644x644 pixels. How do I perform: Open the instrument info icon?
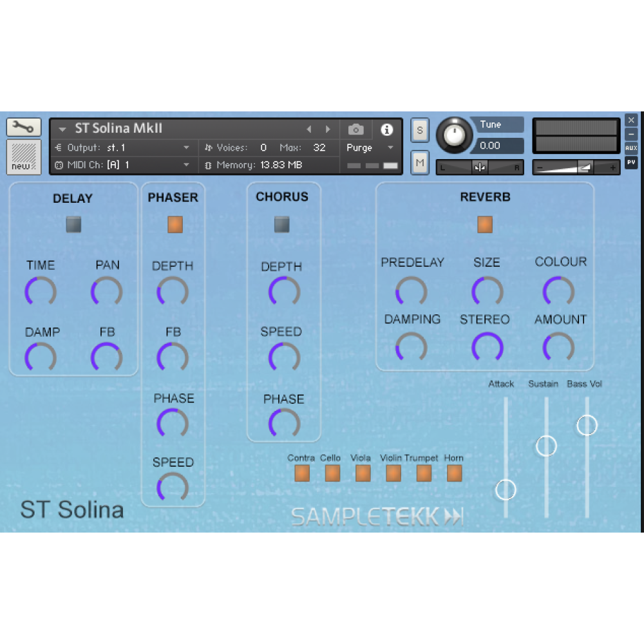(x=386, y=129)
